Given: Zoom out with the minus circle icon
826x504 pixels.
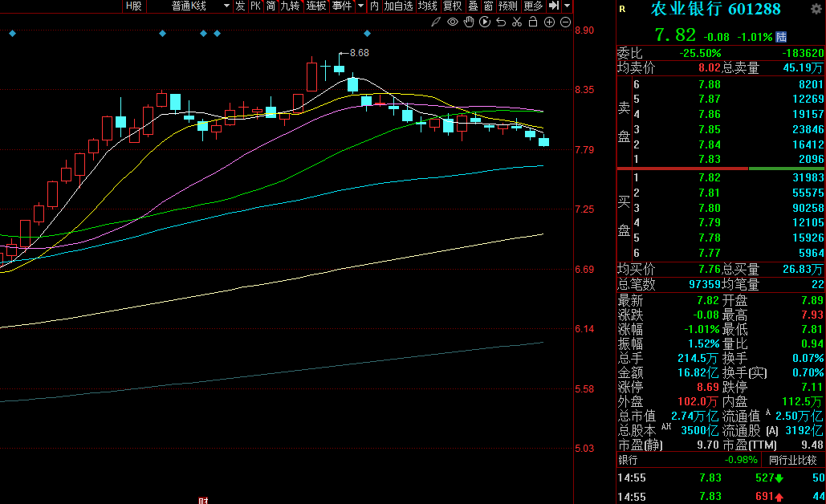Looking at the screenshot, I should pos(566,22).
